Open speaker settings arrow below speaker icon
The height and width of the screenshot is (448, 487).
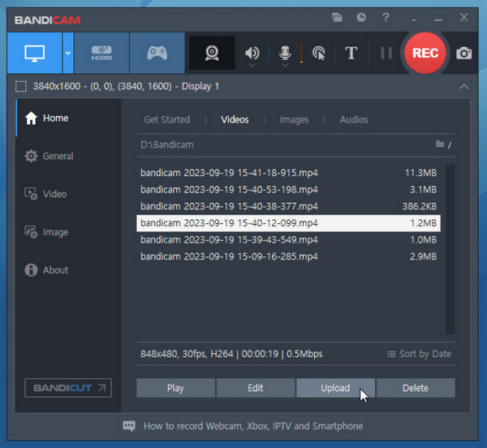pos(252,65)
